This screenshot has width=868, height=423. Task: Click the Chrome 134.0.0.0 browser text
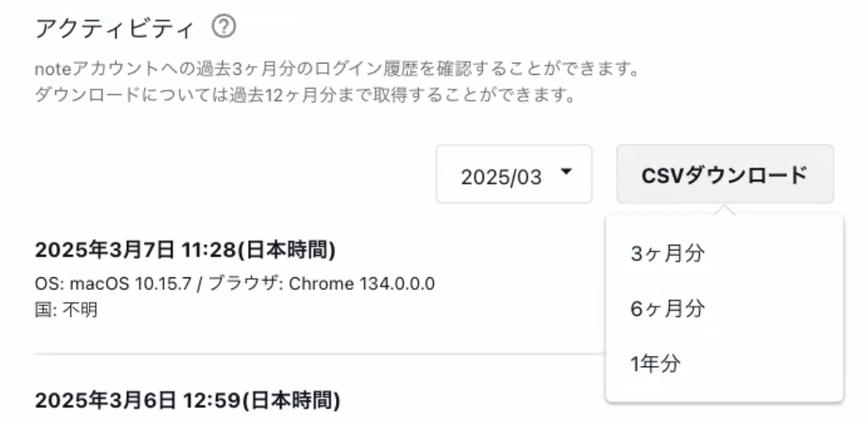(362, 283)
